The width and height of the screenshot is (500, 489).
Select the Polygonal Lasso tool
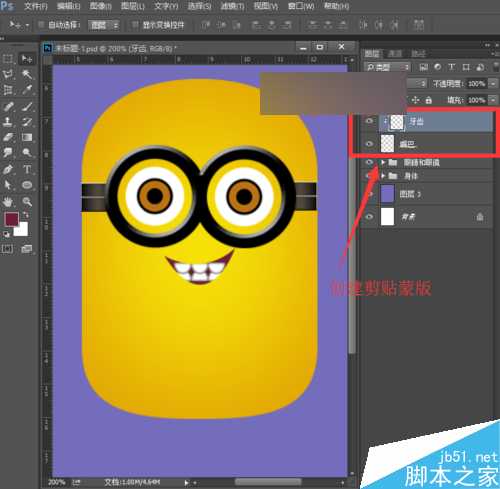[x=7, y=74]
